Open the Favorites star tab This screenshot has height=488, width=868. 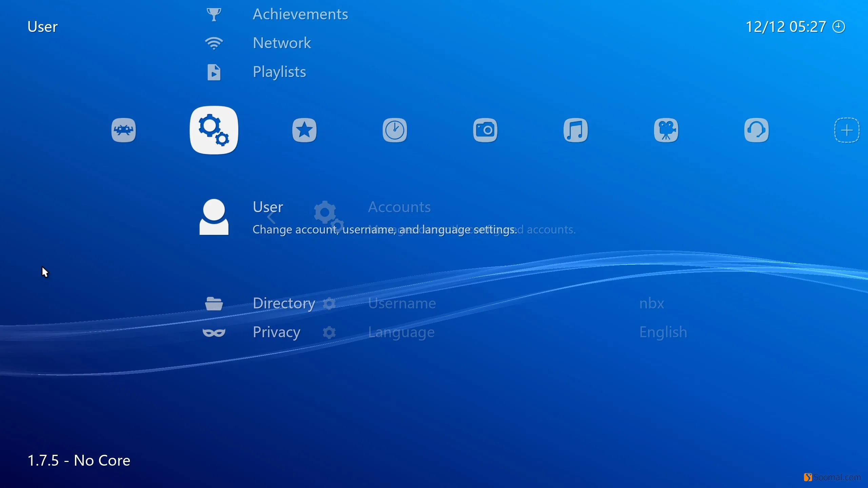[x=304, y=130]
